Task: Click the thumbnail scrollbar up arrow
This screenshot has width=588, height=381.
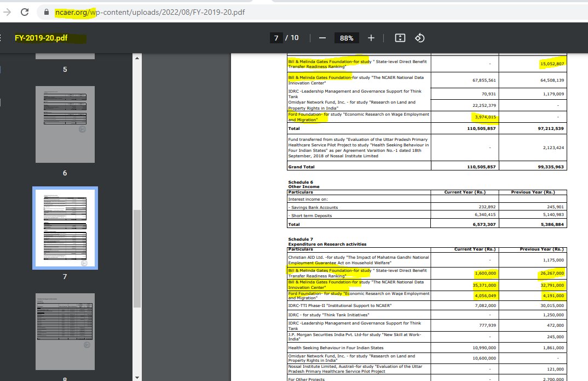Action: (x=137, y=58)
